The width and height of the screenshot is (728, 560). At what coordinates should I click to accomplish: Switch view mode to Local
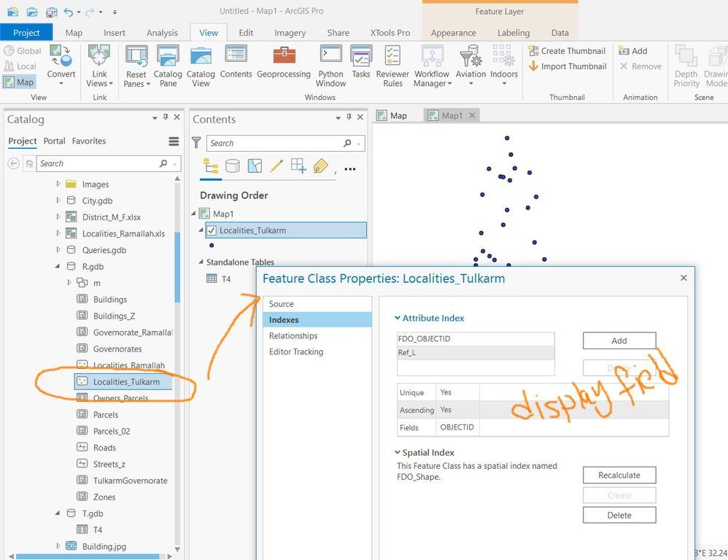[x=20, y=66]
